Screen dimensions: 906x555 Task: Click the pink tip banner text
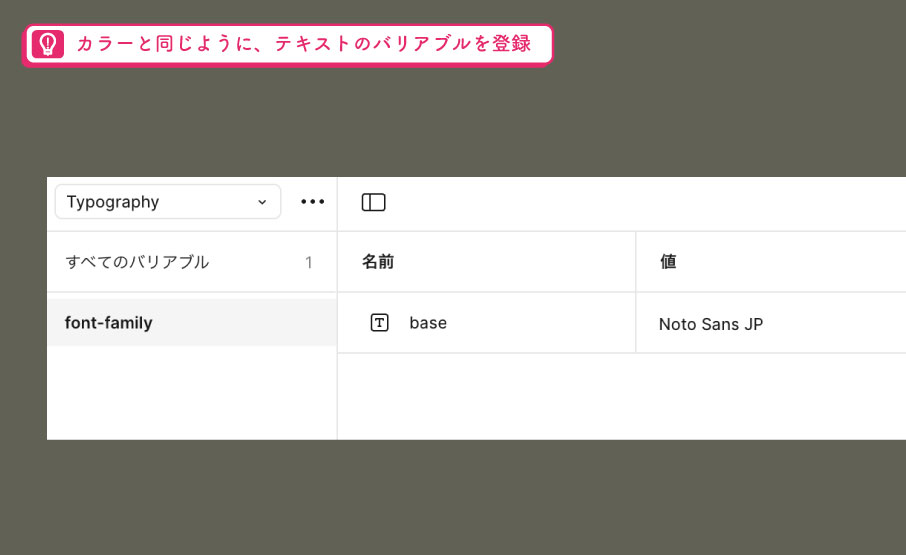(304, 44)
